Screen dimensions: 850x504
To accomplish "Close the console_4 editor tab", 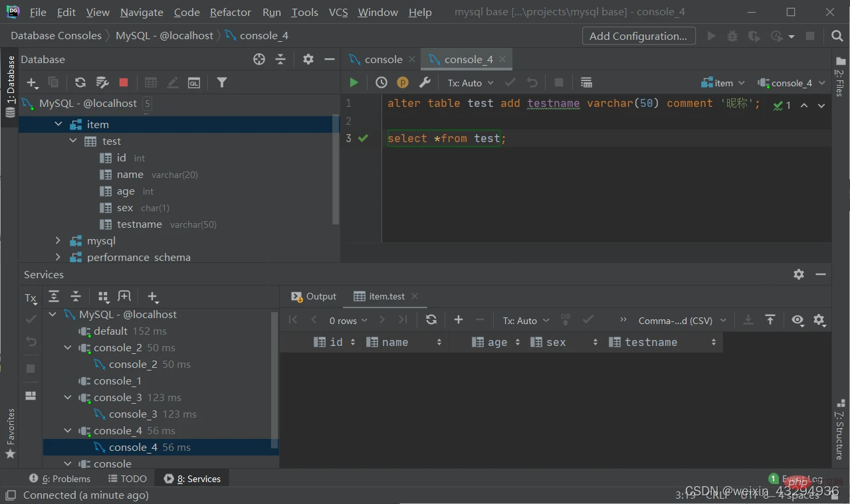I will coord(502,59).
